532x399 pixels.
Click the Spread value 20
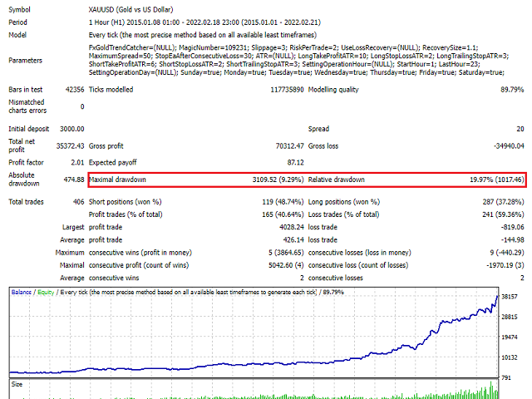coord(520,129)
